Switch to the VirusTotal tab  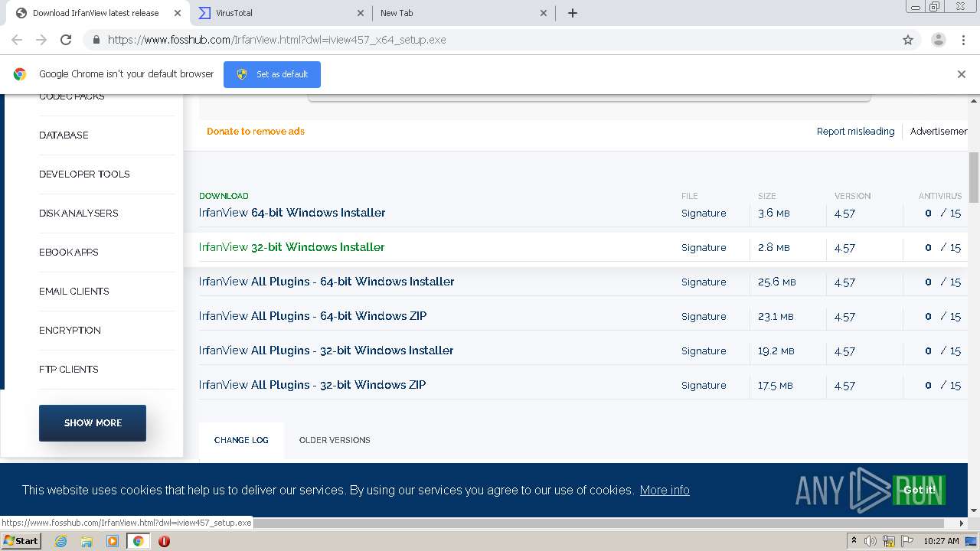(x=281, y=13)
